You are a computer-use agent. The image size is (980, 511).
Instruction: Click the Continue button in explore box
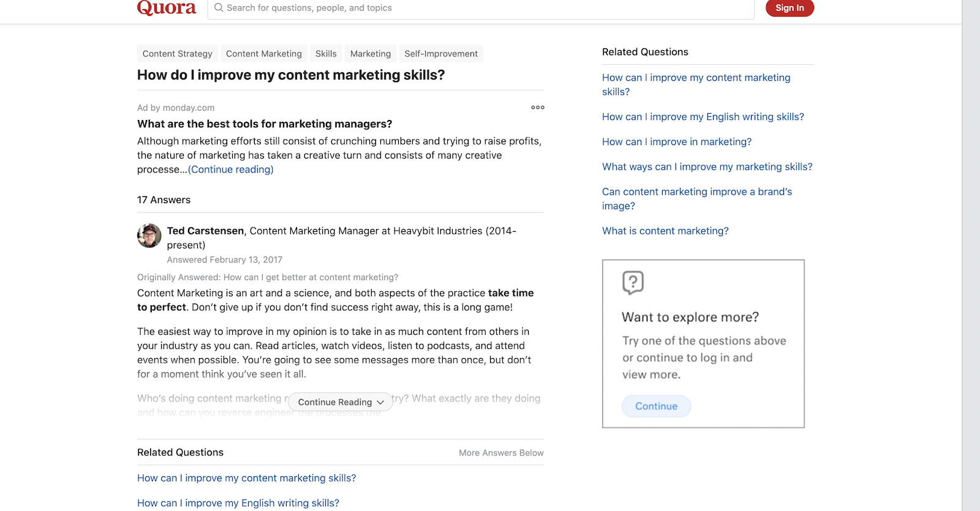656,406
